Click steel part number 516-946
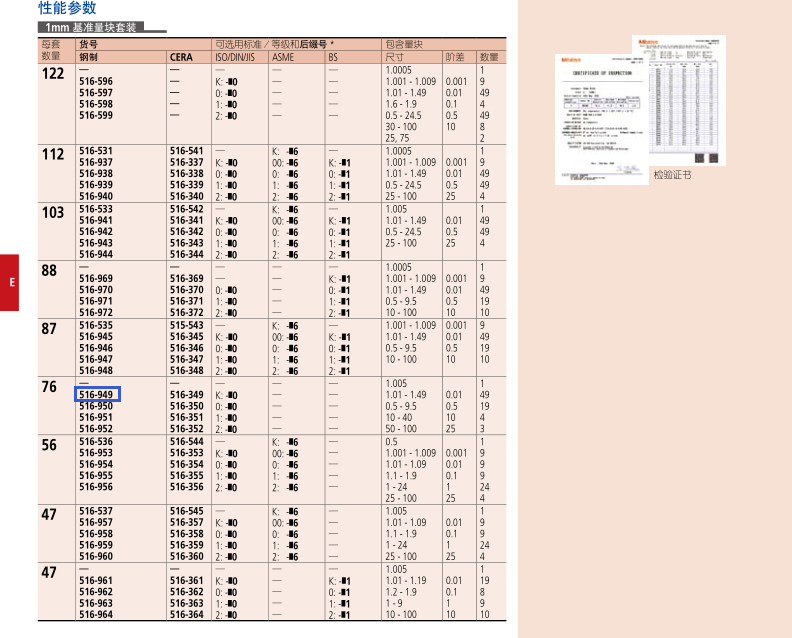The height and width of the screenshot is (638, 792). tap(96, 348)
